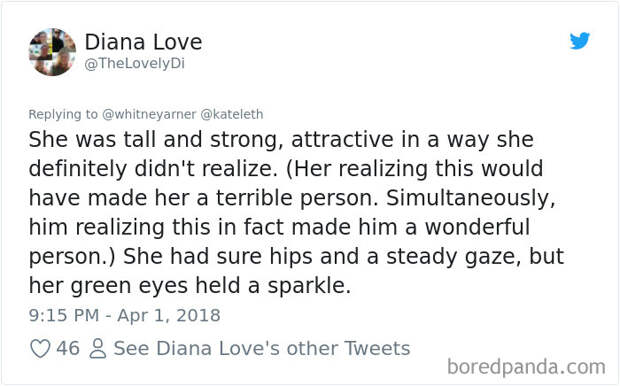
Task: Open Diana Love's profile avatar
Action: [x=53, y=52]
